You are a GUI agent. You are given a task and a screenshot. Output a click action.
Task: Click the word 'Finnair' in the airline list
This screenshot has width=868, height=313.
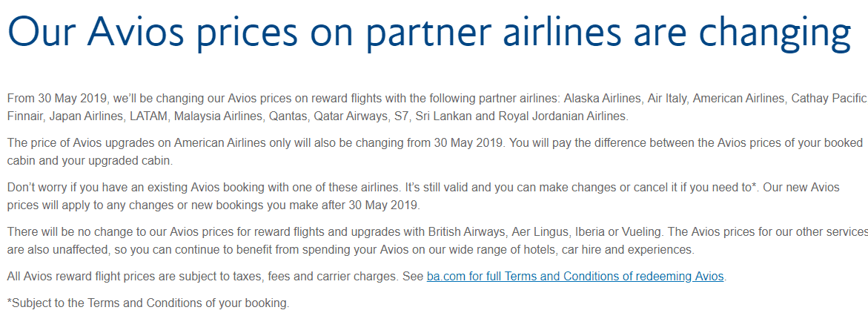click(25, 116)
